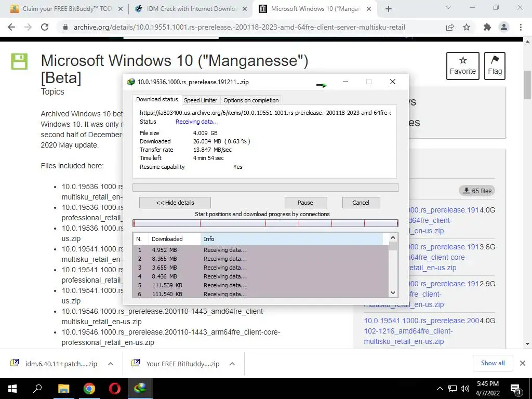Click the Downloaded column header

(x=175, y=239)
